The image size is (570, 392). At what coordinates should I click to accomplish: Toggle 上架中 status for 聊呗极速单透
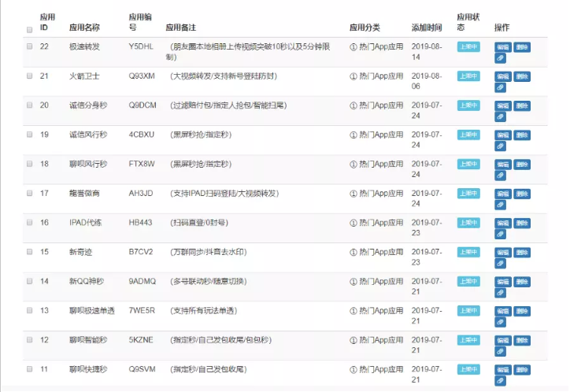click(x=468, y=310)
